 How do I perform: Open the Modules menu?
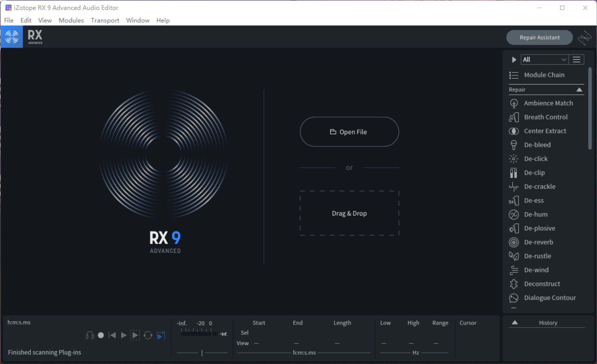pyautogui.click(x=71, y=20)
